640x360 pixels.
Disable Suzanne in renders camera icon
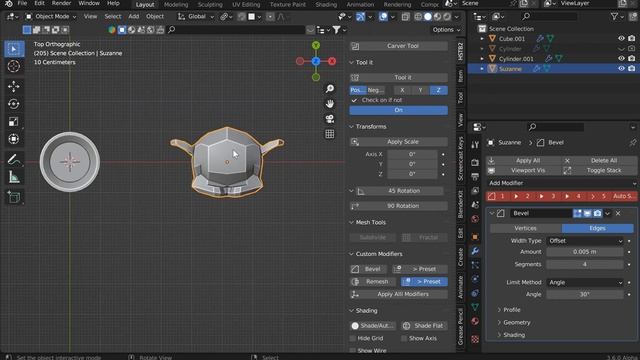point(631,69)
